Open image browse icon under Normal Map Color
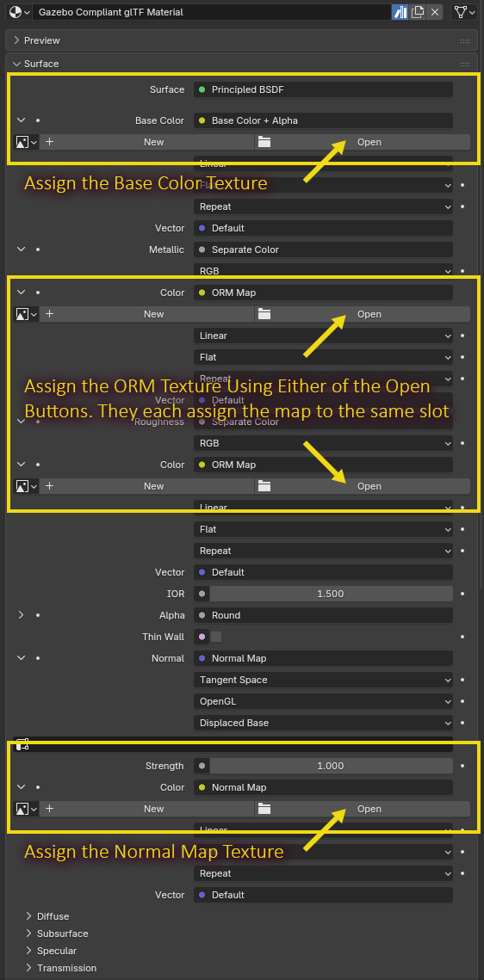This screenshot has height=980, width=484. point(26,809)
